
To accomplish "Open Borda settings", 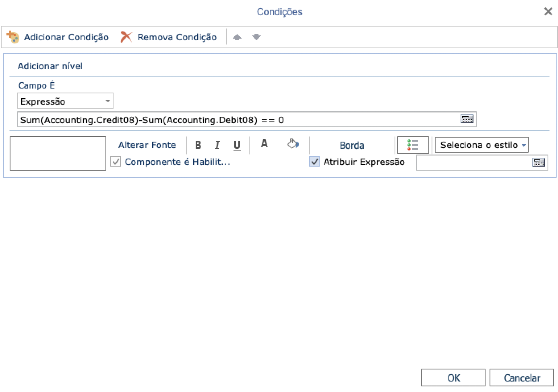I will (x=352, y=145).
